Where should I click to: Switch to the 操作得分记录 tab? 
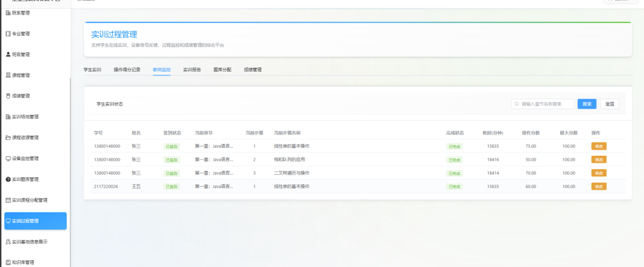tap(126, 70)
